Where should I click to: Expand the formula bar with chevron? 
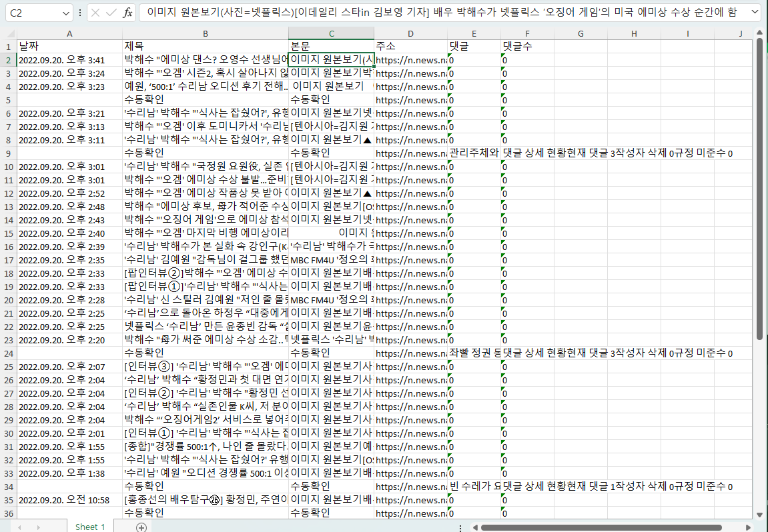[754, 13]
